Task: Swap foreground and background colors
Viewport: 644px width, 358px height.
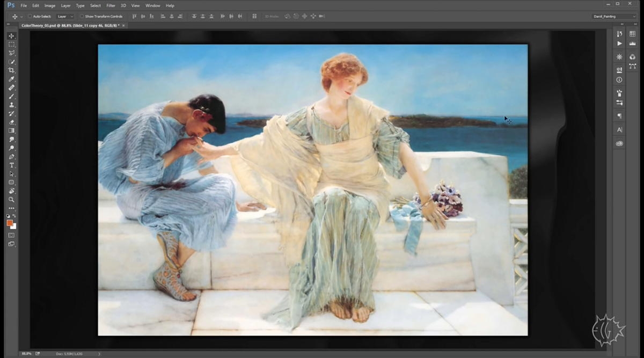Action: coord(15,216)
